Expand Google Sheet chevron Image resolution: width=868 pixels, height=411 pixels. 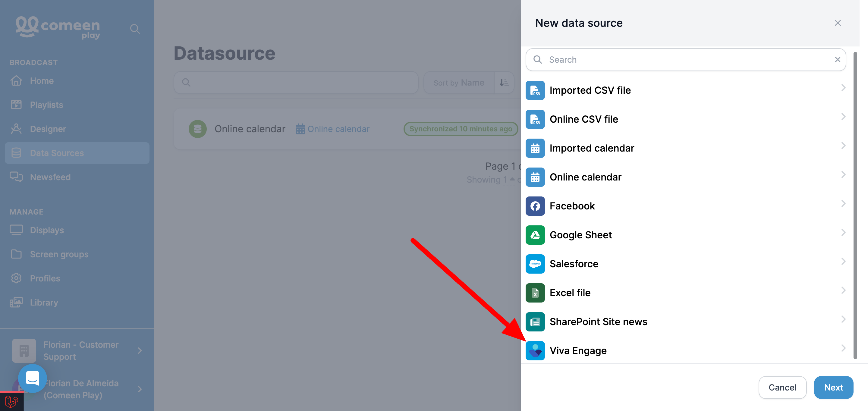point(843,233)
